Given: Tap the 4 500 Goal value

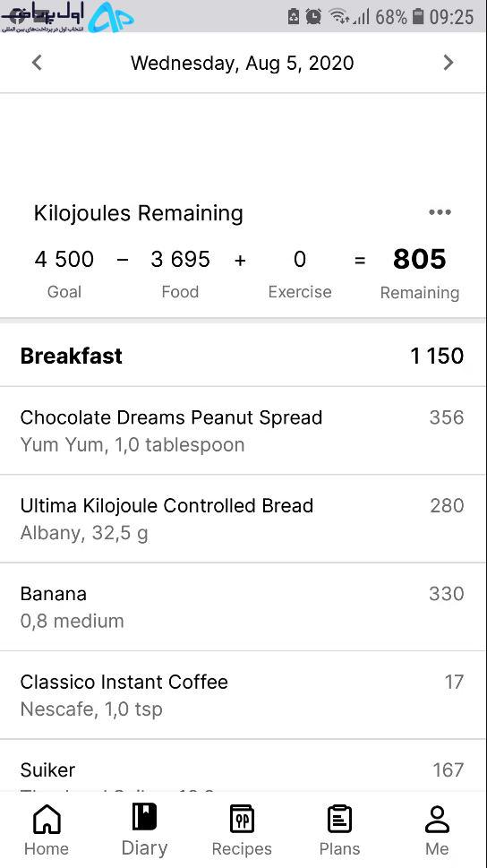Looking at the screenshot, I should (64, 259).
